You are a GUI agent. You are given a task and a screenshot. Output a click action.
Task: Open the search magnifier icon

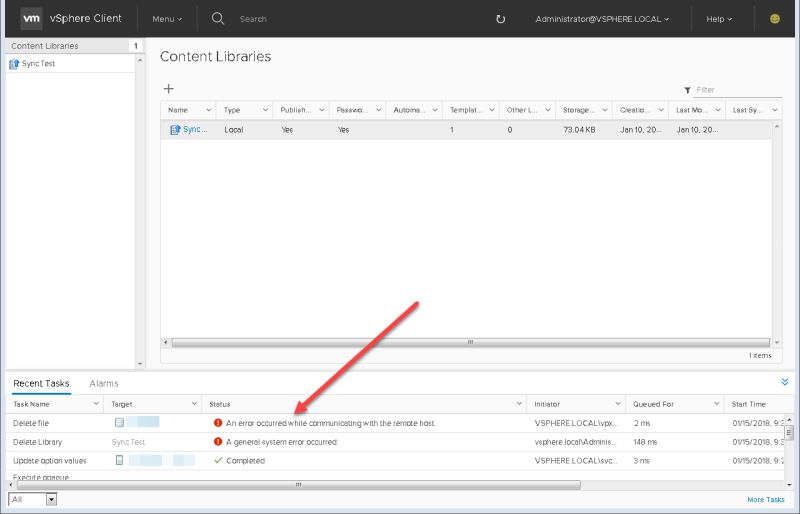pyautogui.click(x=218, y=18)
